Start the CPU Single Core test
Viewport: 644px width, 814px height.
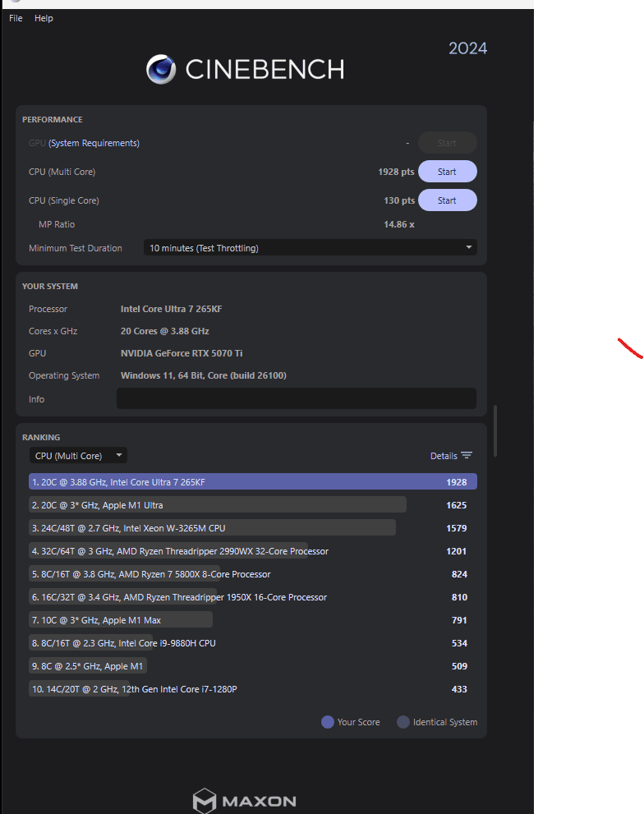pos(447,200)
